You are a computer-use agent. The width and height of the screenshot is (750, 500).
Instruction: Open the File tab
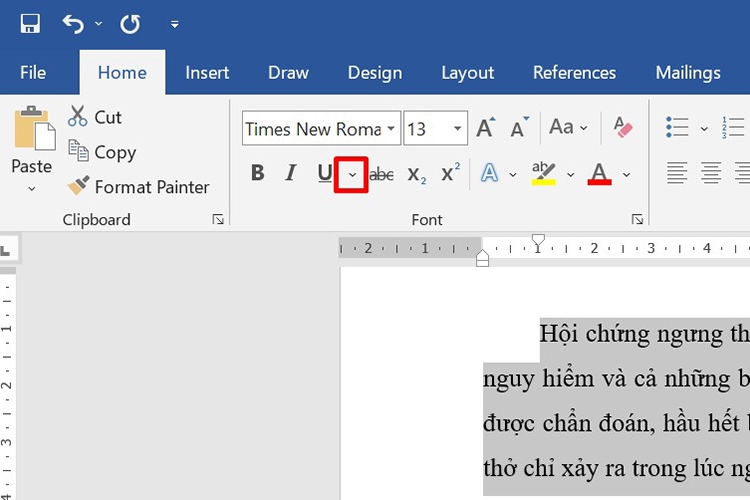pos(33,73)
